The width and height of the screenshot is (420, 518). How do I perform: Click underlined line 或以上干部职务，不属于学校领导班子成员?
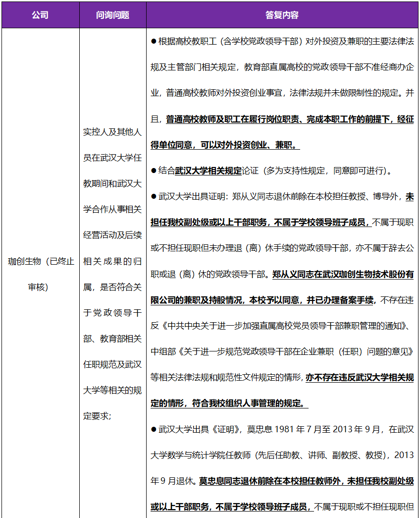[x=232, y=507]
